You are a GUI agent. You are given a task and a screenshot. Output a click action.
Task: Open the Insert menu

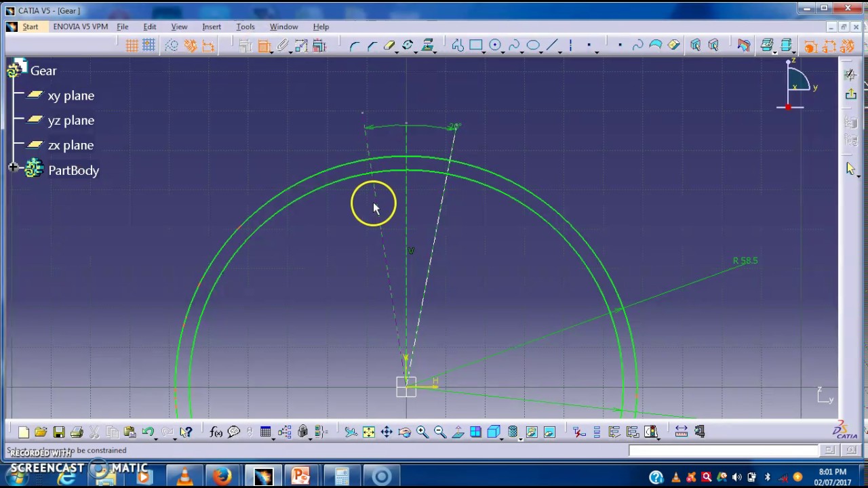212,27
